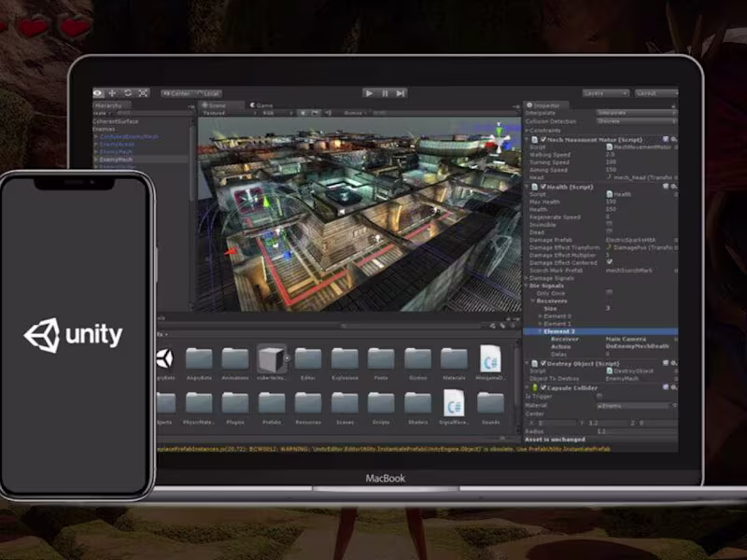Viewport: 747px width, 560px height.
Task: Select the Move transform tool
Action: (x=112, y=93)
